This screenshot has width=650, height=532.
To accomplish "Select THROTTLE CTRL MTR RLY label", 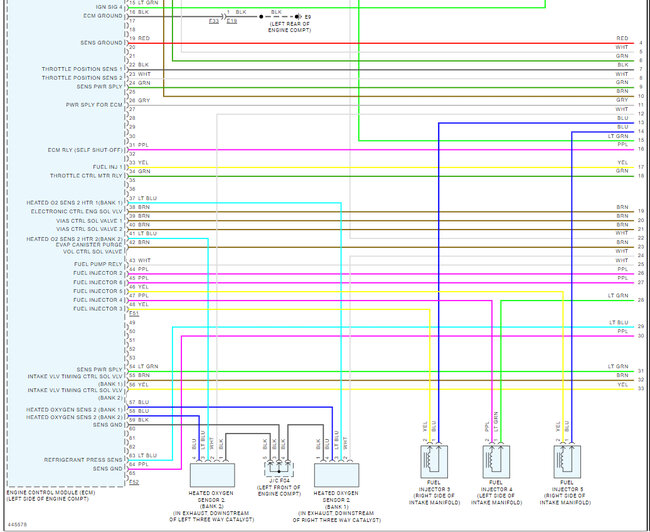I will coord(86,176).
